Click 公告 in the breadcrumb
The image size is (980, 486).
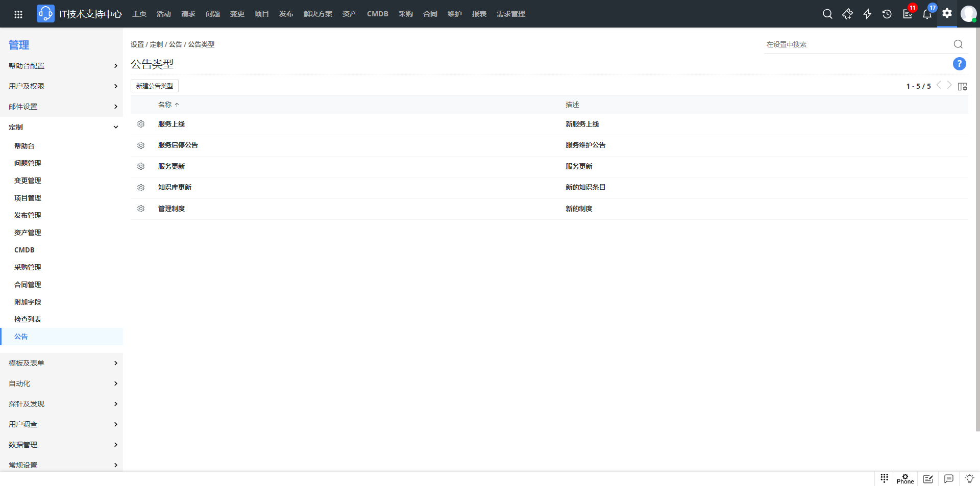tap(176, 44)
